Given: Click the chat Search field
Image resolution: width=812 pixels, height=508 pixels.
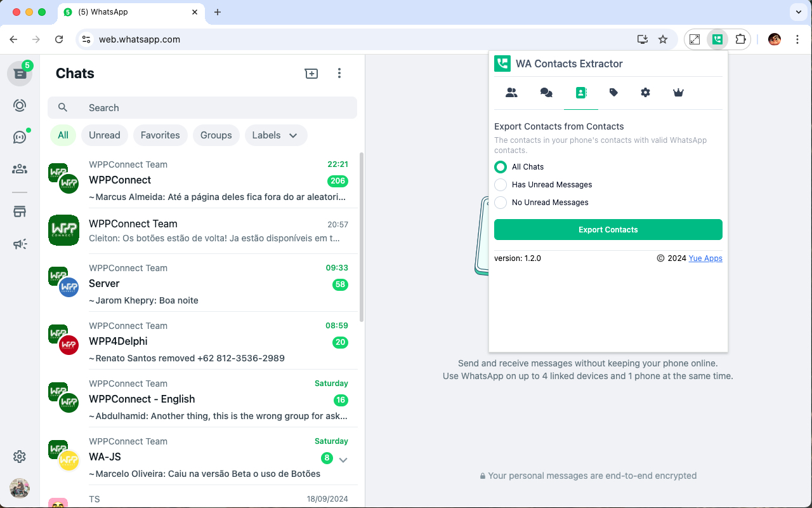Looking at the screenshot, I should (202, 108).
